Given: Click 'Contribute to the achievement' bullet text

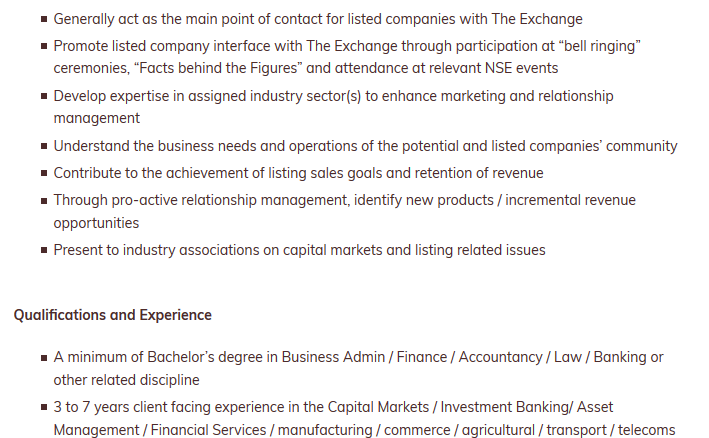Looking at the screenshot, I should (298, 173).
